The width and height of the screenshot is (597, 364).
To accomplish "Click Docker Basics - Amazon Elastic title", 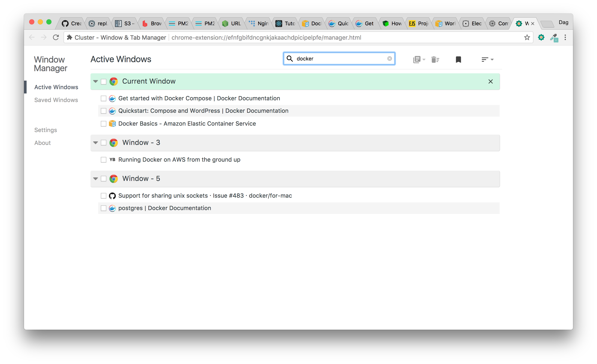I will point(187,124).
